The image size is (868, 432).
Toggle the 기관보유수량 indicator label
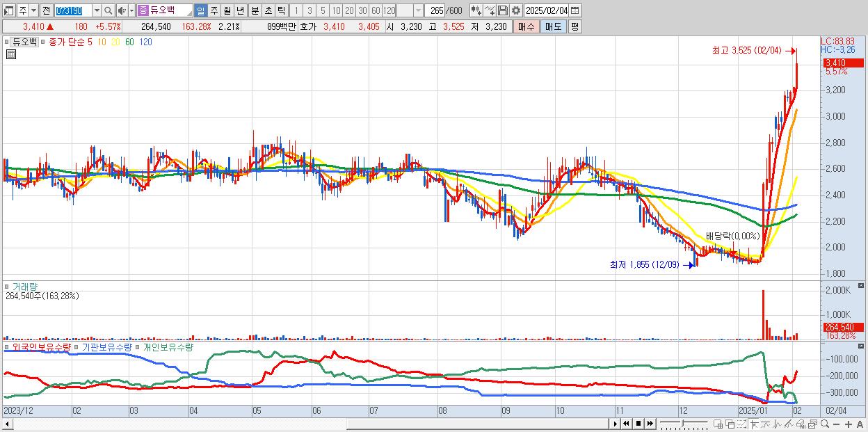108,346
